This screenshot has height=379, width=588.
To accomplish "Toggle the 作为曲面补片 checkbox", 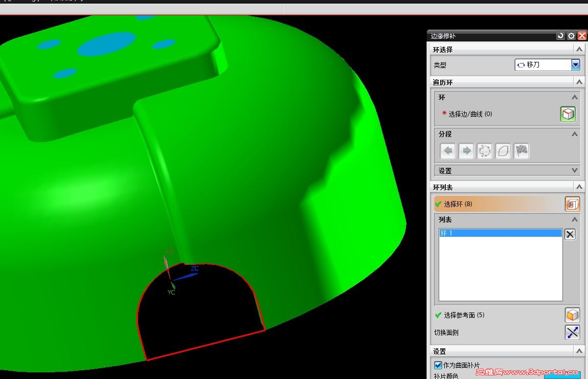I will (x=438, y=365).
